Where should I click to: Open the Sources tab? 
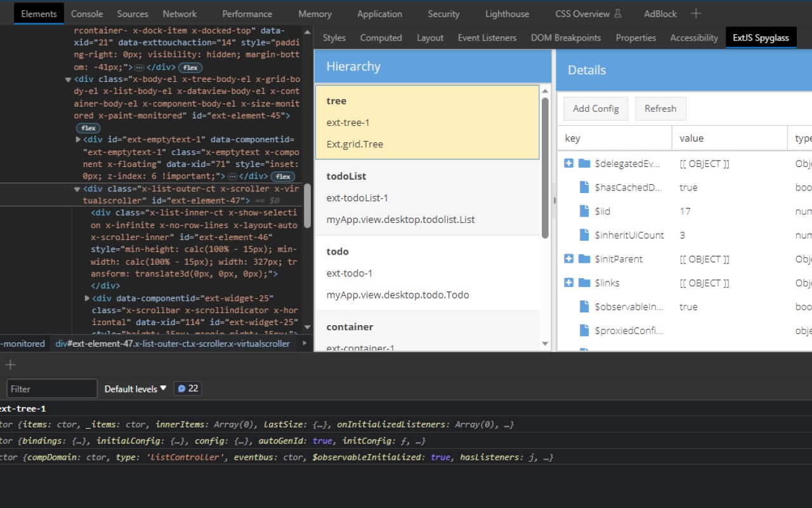point(133,13)
